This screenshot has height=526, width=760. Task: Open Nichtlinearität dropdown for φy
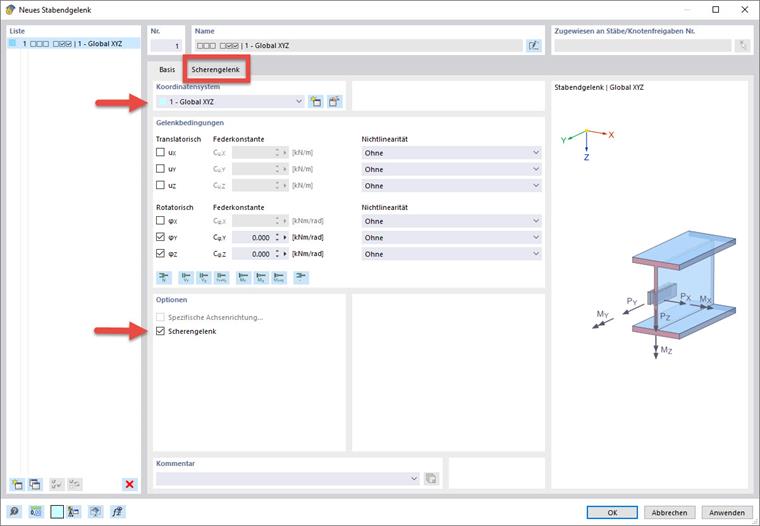pyautogui.click(x=451, y=238)
